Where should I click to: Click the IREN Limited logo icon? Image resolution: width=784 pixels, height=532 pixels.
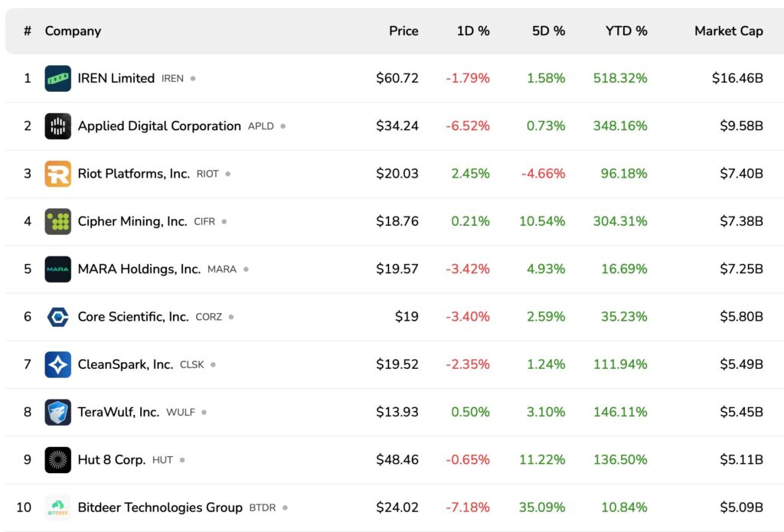point(57,78)
